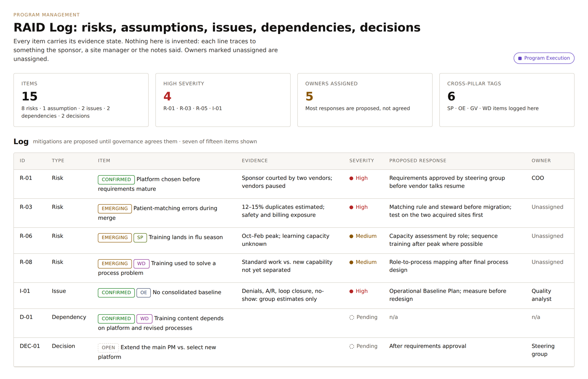
Task: Click the Proposed Response column header
Action: click(418, 161)
